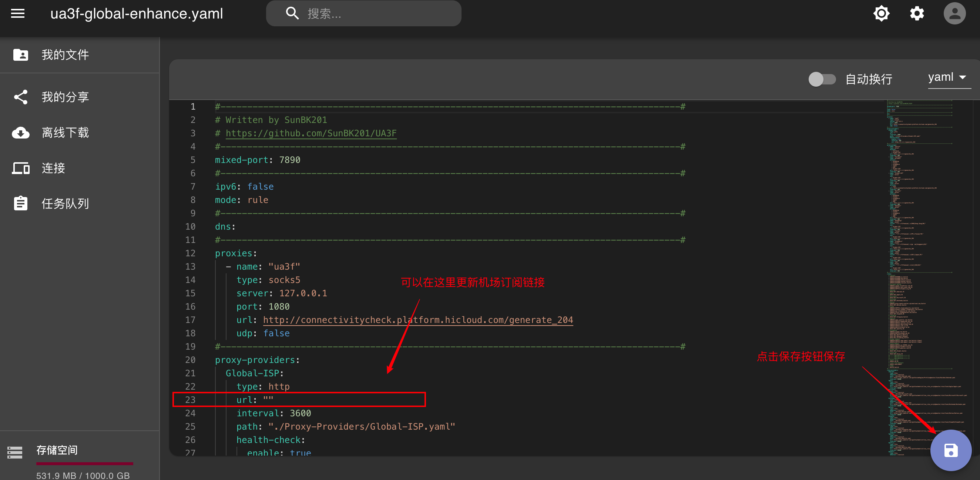Image resolution: width=980 pixels, height=480 pixels.
Task: Click the floating save button
Action: click(x=950, y=450)
